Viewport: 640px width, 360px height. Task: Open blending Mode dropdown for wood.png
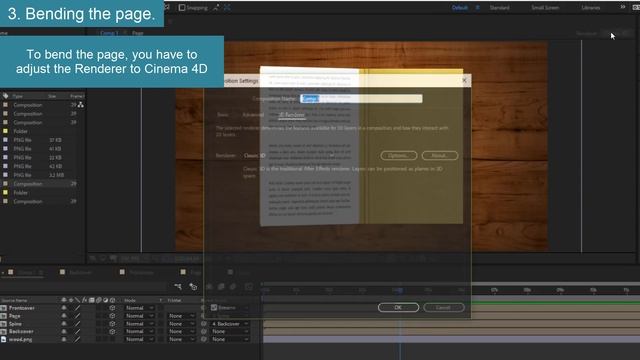(139, 339)
